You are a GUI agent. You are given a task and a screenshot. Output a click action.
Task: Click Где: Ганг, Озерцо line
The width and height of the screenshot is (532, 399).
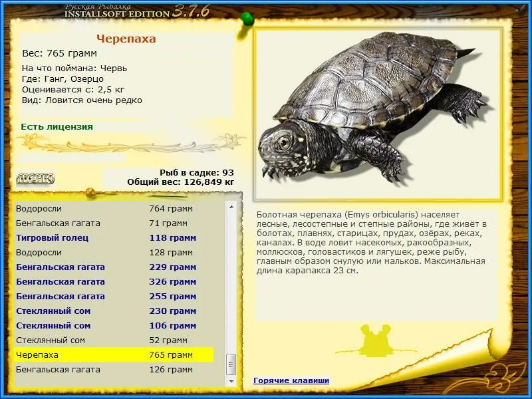tap(63, 79)
